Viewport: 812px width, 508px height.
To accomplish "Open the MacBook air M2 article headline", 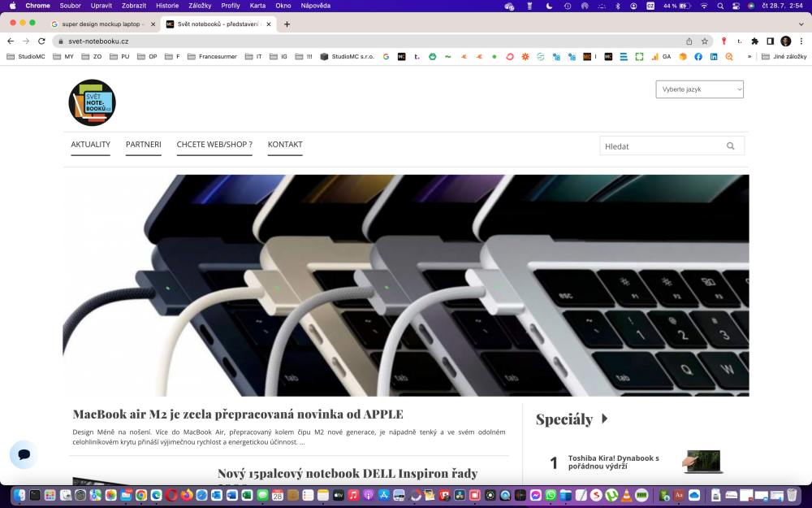I will click(237, 414).
